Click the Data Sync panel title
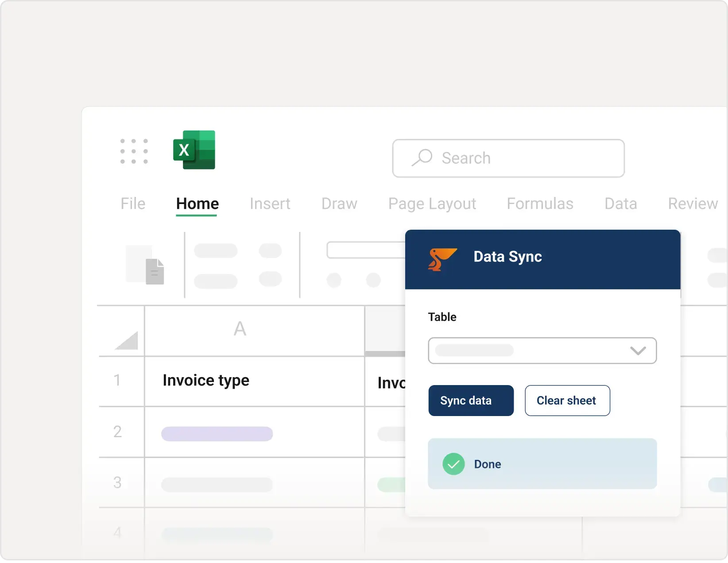728x563 pixels. pos(507,257)
